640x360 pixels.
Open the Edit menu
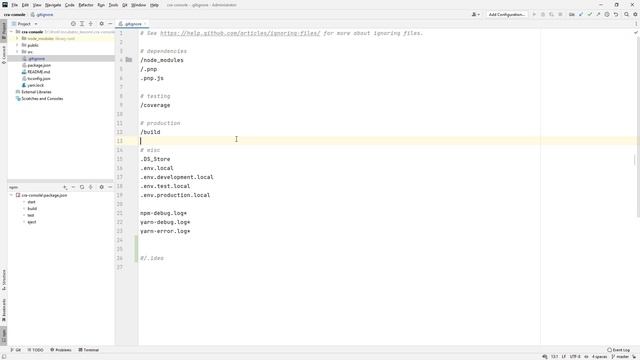pos(25,5)
